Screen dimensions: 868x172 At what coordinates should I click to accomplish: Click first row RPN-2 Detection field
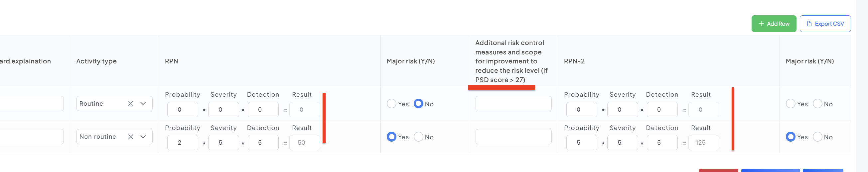coord(662,109)
